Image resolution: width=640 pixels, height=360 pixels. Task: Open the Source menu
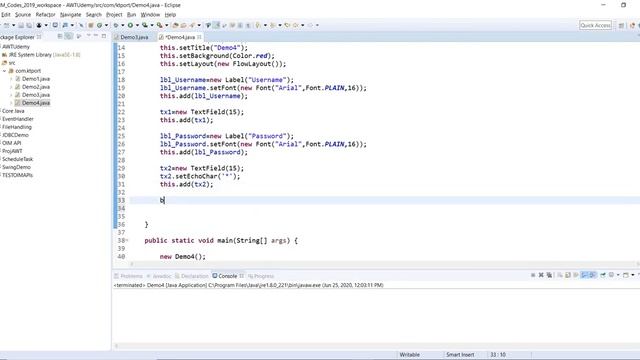click(23, 14)
